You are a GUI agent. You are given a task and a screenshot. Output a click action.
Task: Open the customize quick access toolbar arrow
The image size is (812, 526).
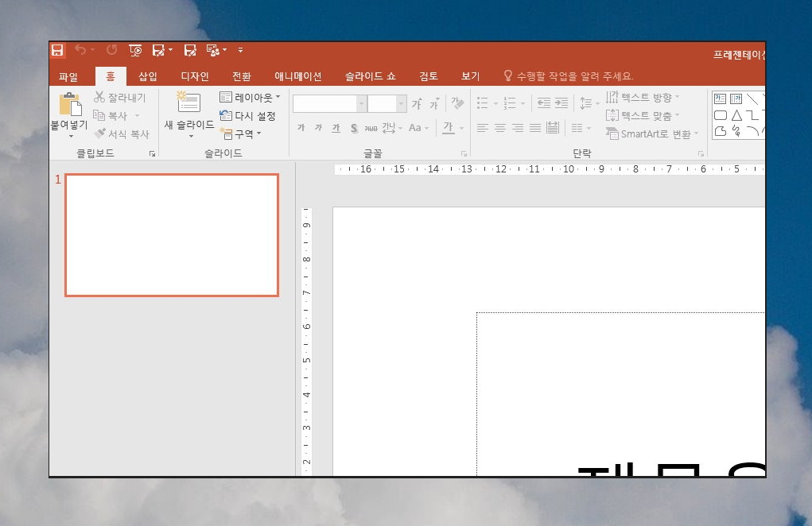[240, 50]
